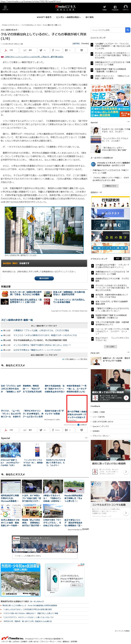
Task: Switch access ranking to 週間 tab
Action: pyautogui.click(x=126, y=258)
